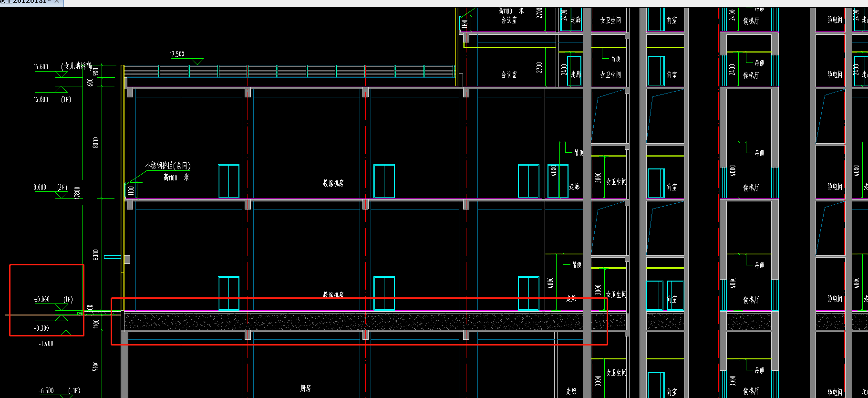Click the (-1F) basement floor label
868x398 pixels.
click(x=74, y=391)
